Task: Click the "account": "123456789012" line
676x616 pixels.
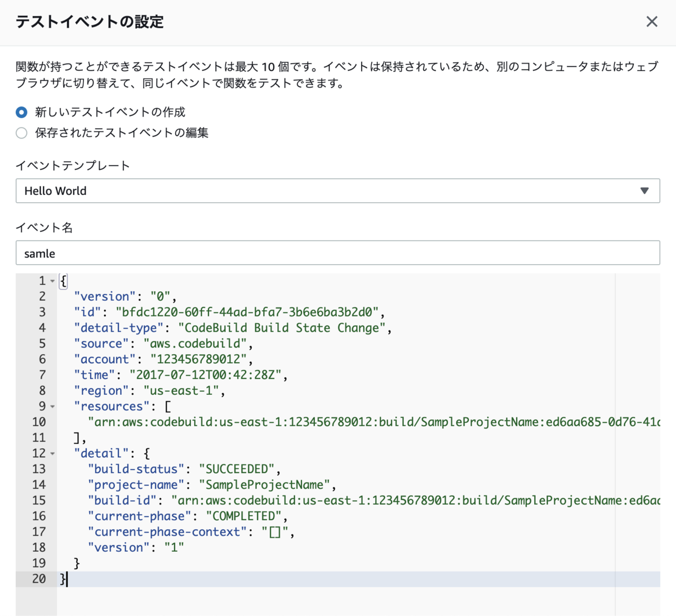Action: pos(163,359)
